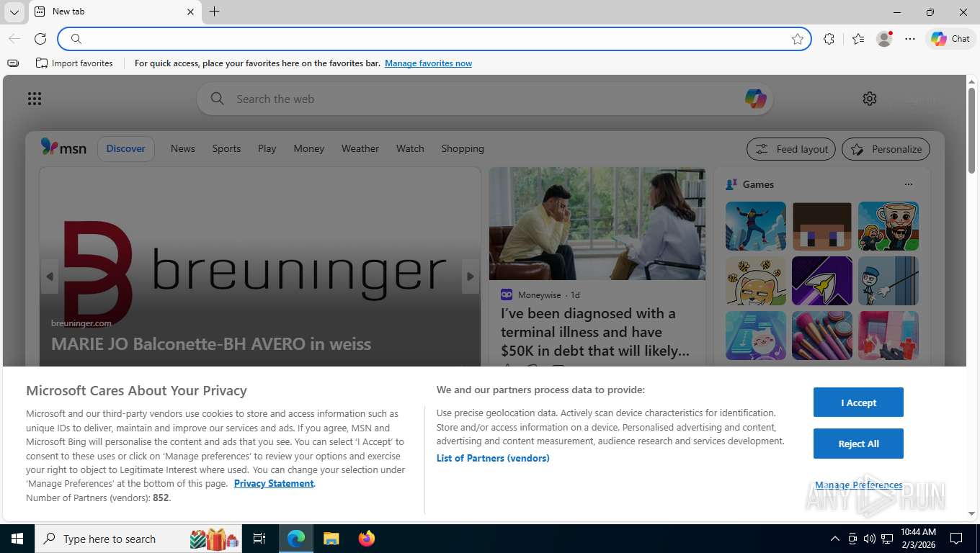Show hidden system tray icons chevron

pyautogui.click(x=834, y=539)
